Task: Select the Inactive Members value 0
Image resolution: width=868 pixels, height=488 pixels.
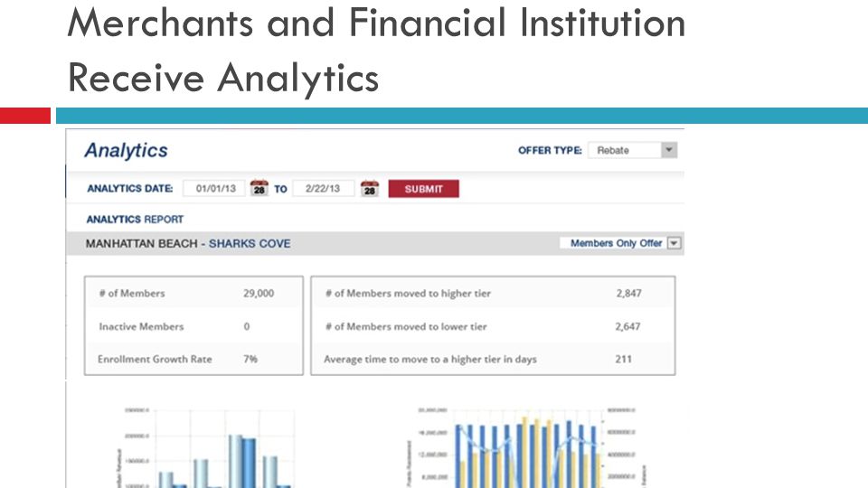Action: 246,326
